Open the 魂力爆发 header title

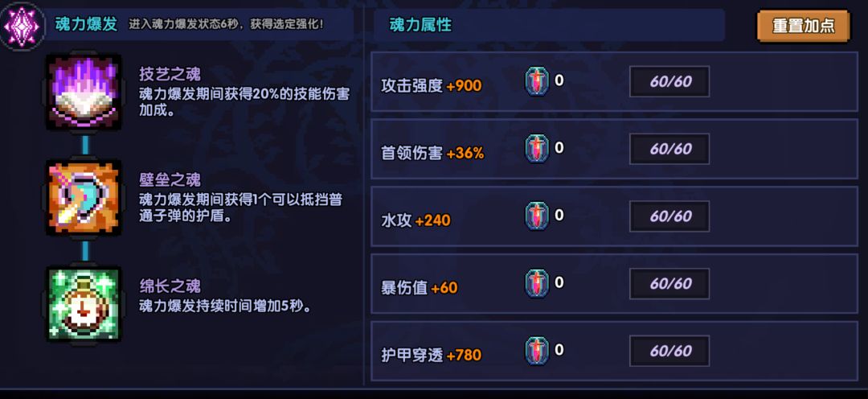pyautogui.click(x=86, y=25)
